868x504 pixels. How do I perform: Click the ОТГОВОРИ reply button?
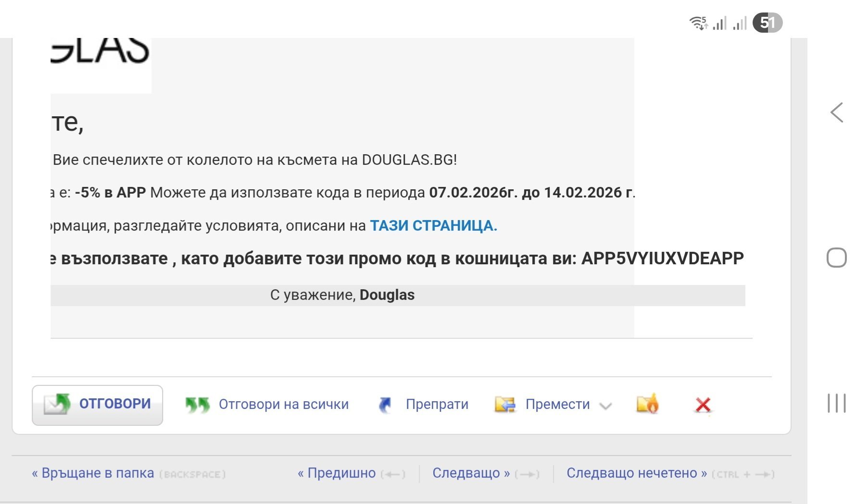(98, 405)
